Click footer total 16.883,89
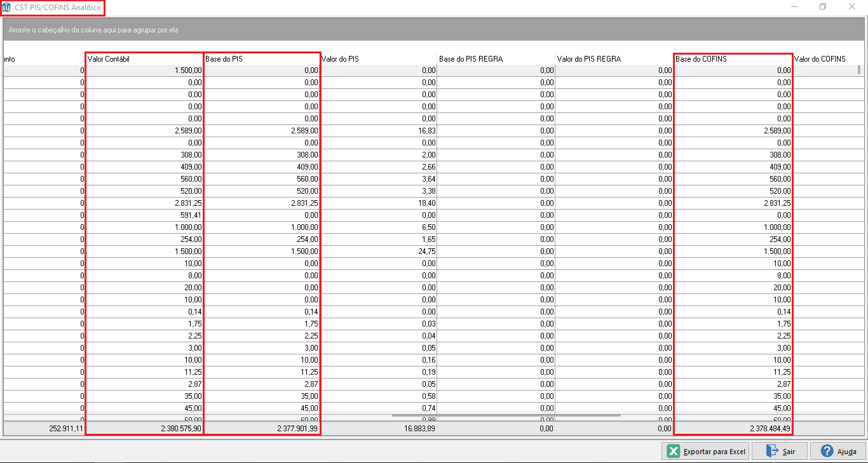This screenshot has width=868, height=463. point(379,429)
